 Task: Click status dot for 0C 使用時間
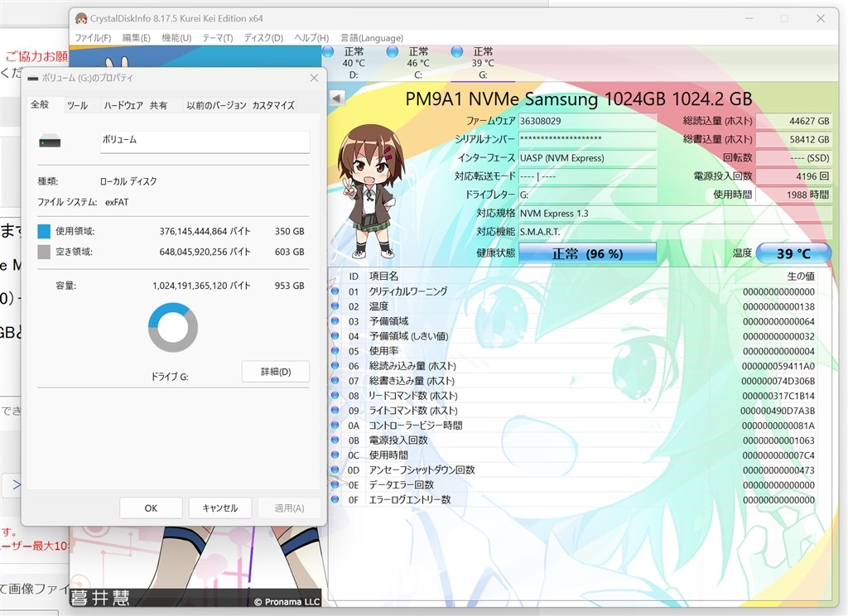(x=335, y=455)
